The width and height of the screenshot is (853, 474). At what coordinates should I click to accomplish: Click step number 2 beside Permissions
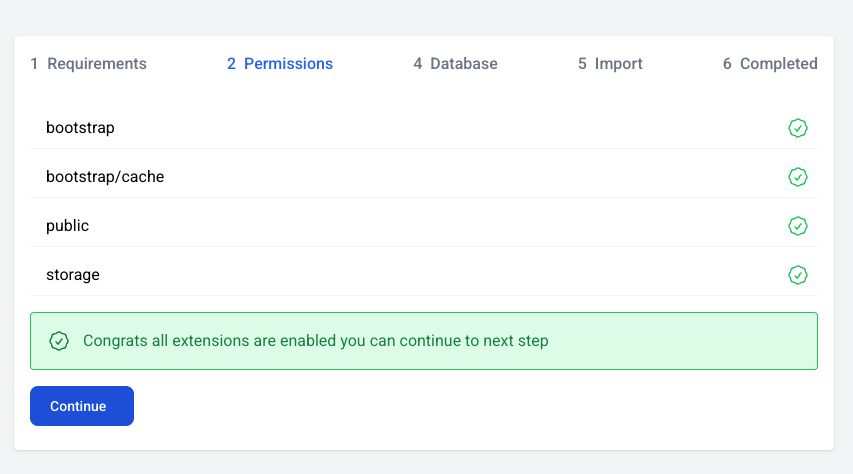pyautogui.click(x=231, y=64)
